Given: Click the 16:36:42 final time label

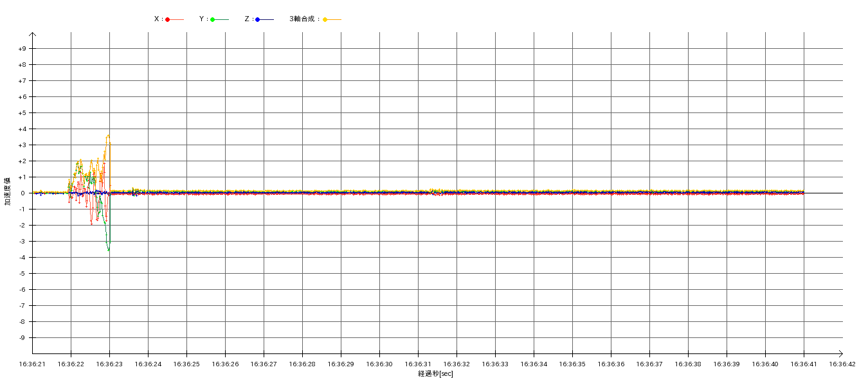Looking at the screenshot, I should point(842,364).
